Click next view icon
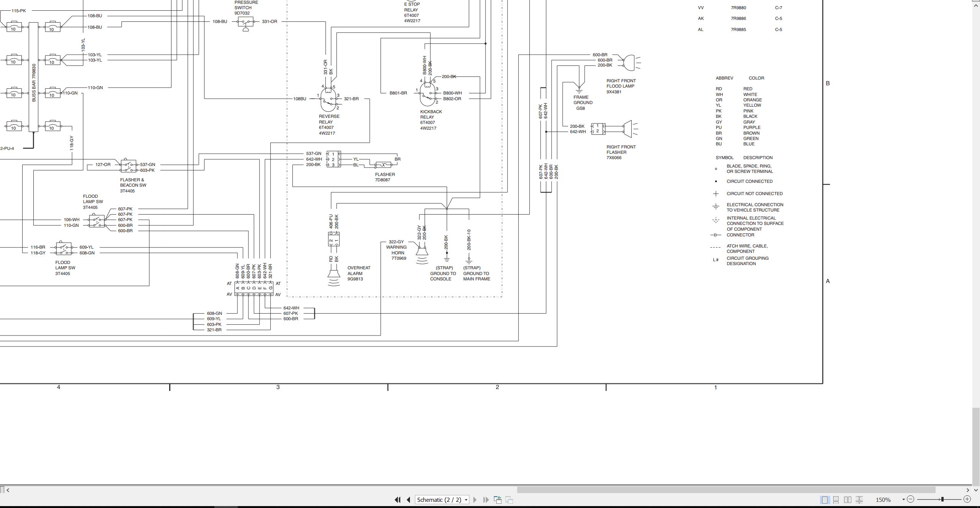980x508 pixels. pyautogui.click(x=509, y=500)
